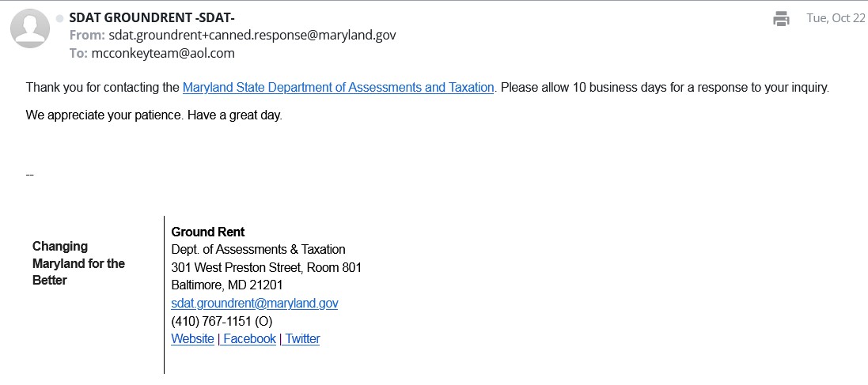Click the sdat.groundrent@maryland.gov signature email link
The width and height of the screenshot is (868, 385).
click(x=255, y=303)
